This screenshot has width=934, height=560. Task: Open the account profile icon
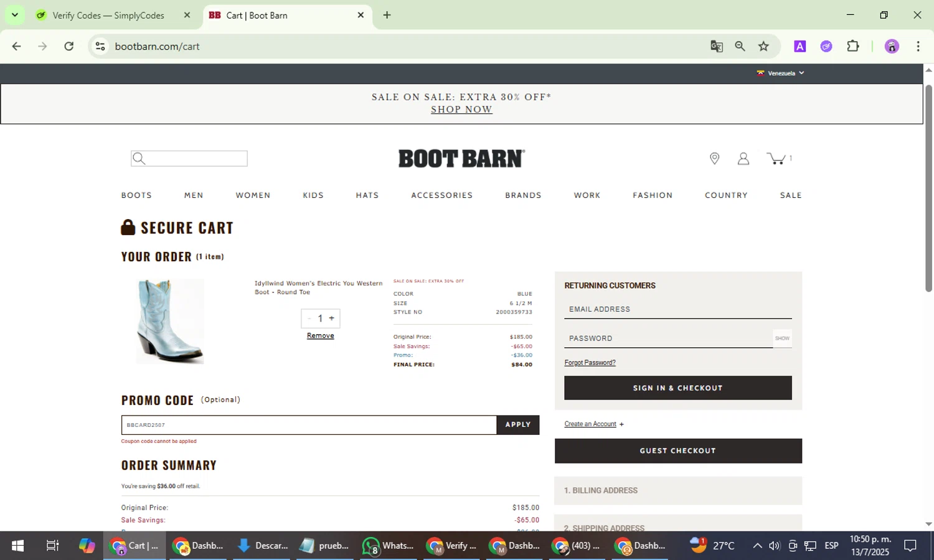743,159
